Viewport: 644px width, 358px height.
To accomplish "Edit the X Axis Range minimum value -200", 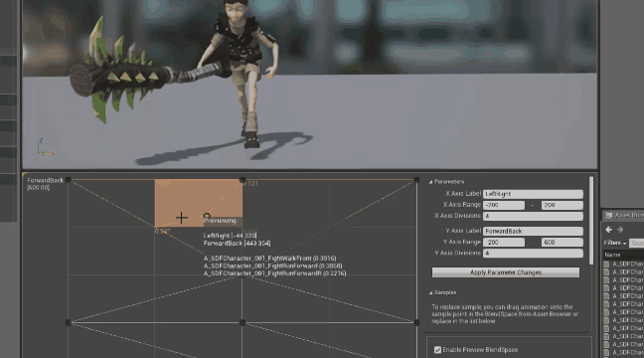I will 504,205.
